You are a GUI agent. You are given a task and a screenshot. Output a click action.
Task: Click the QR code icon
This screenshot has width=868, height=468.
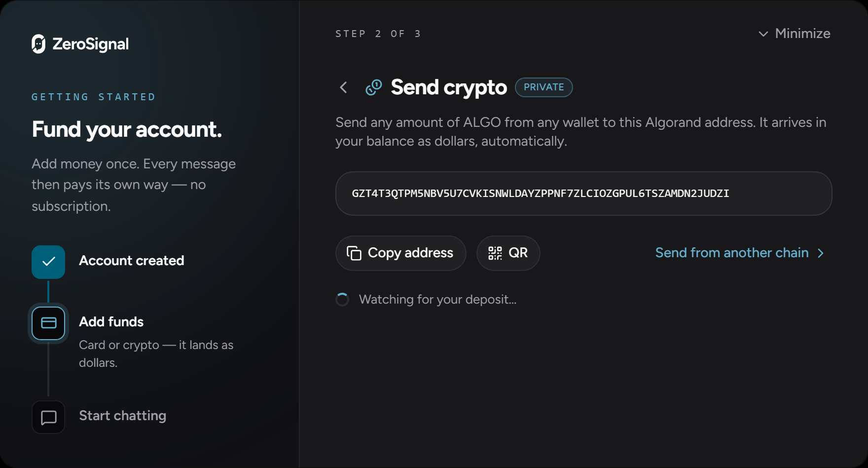[x=495, y=253]
